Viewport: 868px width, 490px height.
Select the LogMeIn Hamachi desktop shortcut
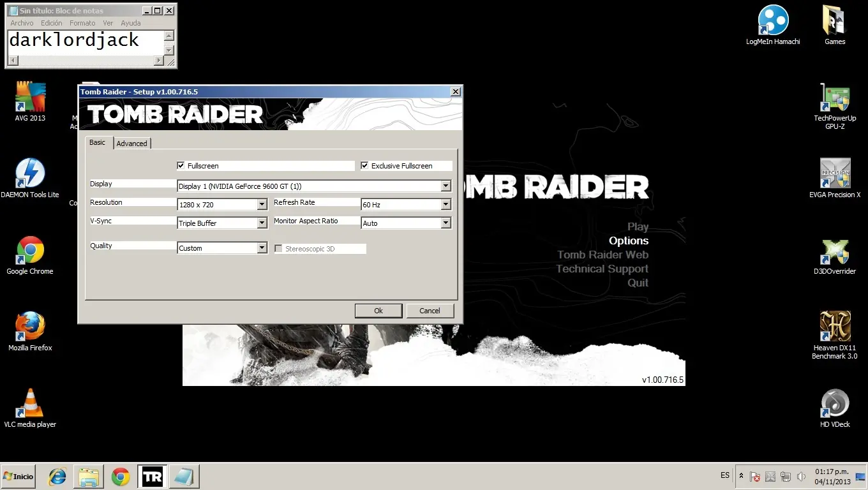773,26
